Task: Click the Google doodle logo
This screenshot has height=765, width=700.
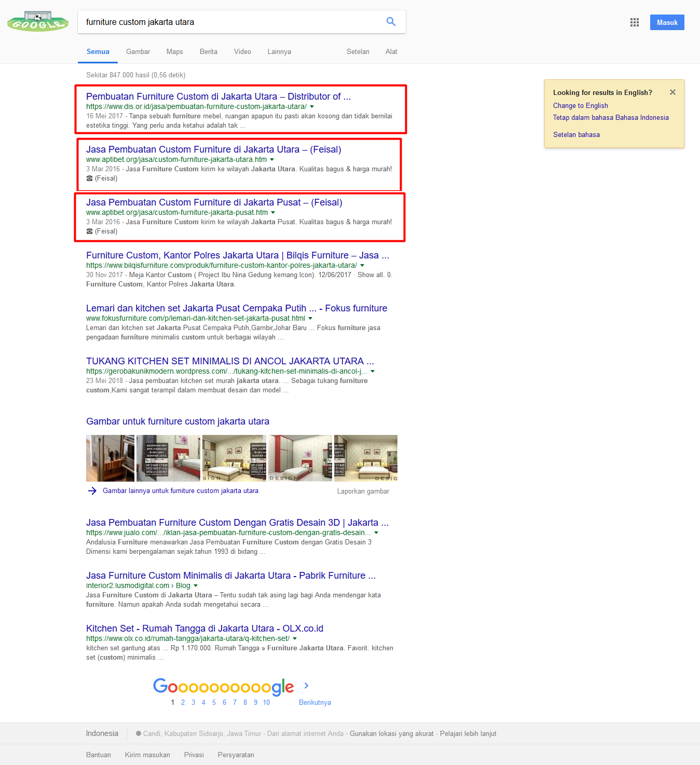Action: point(38,22)
